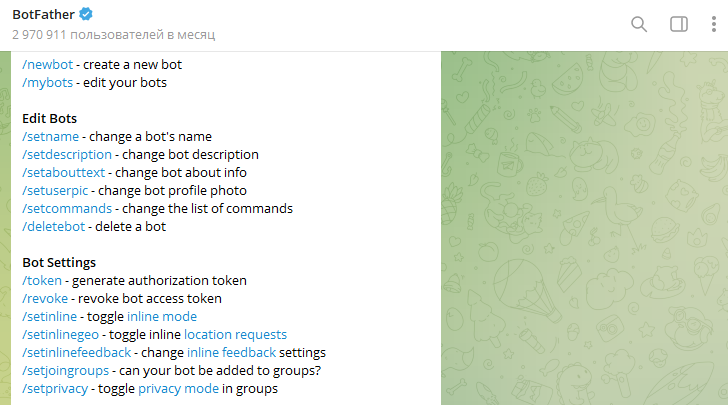Select the /token command link
The height and width of the screenshot is (405, 728).
tap(42, 281)
